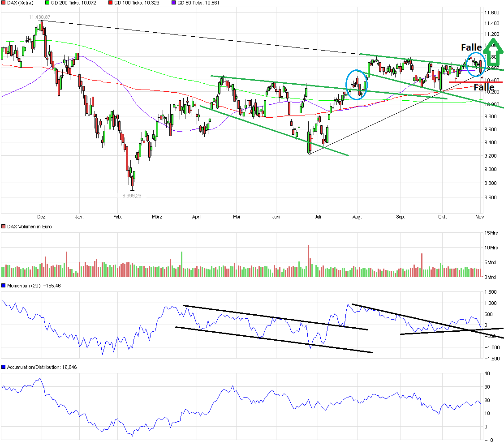Click the 'Jan.' month label
Image resolution: width=504 pixels, height=445 pixels.
79,217
